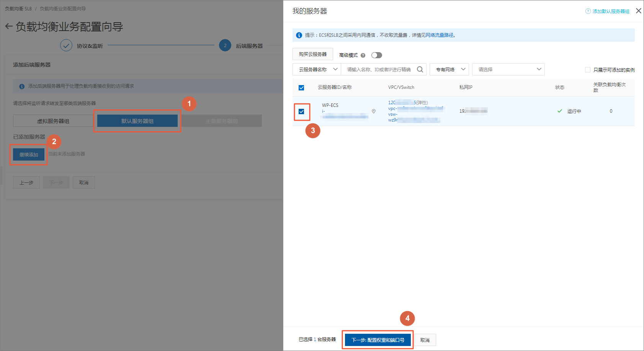Image resolution: width=644 pixels, height=351 pixels.
Task: Click the info icon in the 添加后端服务器 notice
Action: (x=22, y=86)
